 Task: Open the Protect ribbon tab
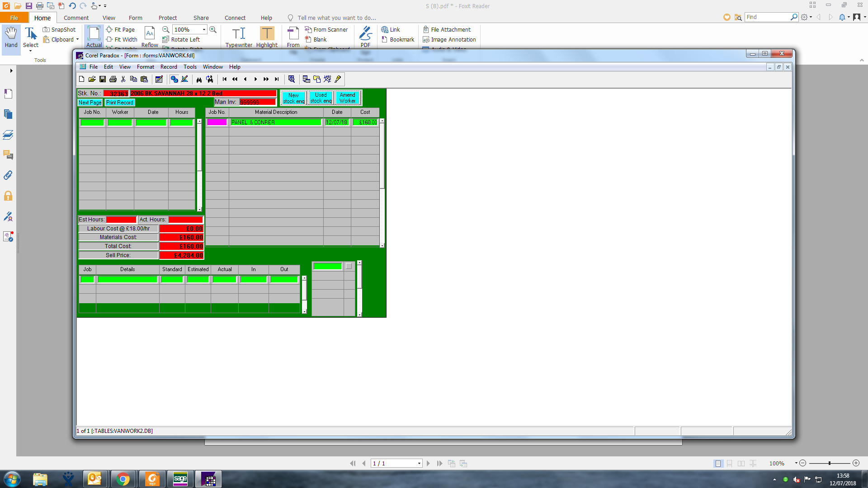point(167,18)
